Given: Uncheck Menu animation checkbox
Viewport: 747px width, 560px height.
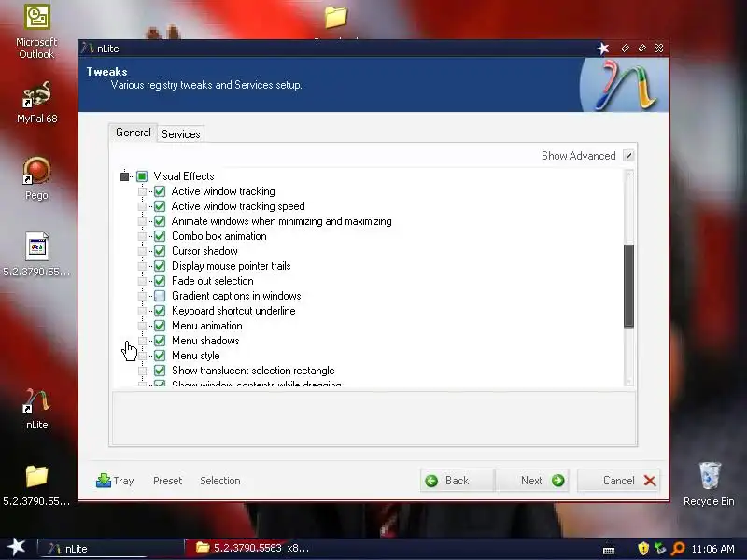Looking at the screenshot, I should pos(160,326).
